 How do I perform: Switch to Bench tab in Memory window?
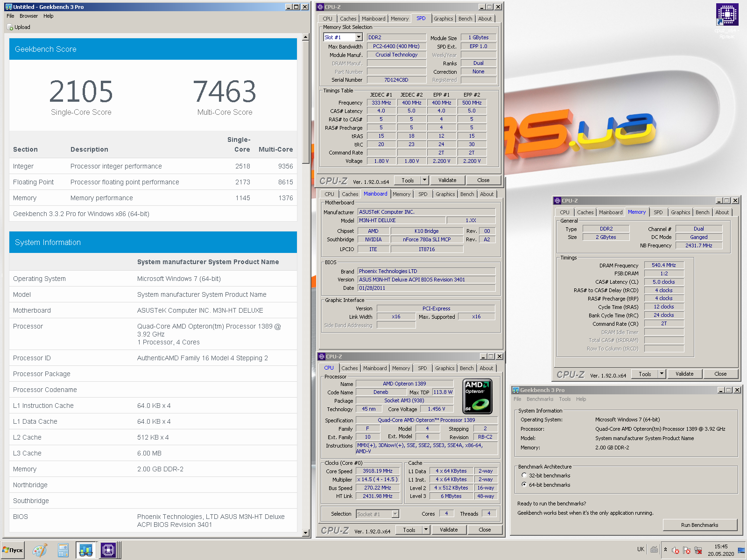(x=702, y=212)
